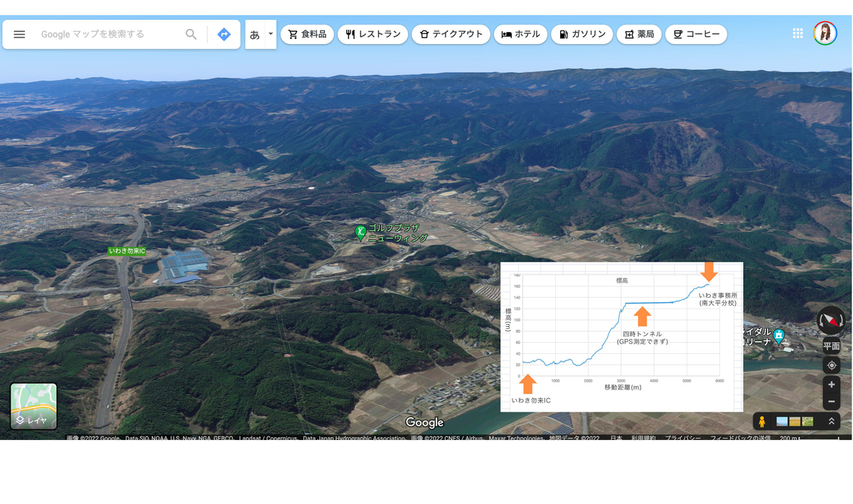
Task: Click the 日本 region link in the footer
Action: click(616, 439)
